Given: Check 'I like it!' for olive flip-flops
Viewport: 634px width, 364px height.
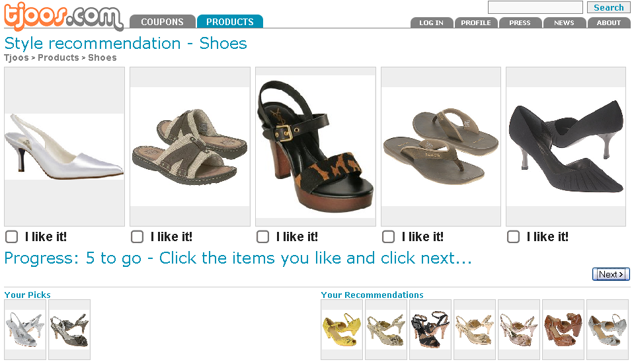Looking at the screenshot, I should click(389, 237).
